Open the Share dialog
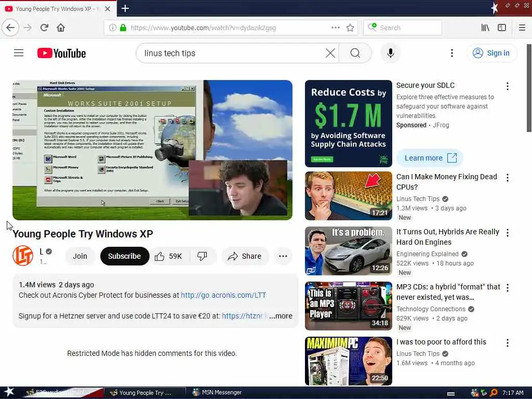 245,256
